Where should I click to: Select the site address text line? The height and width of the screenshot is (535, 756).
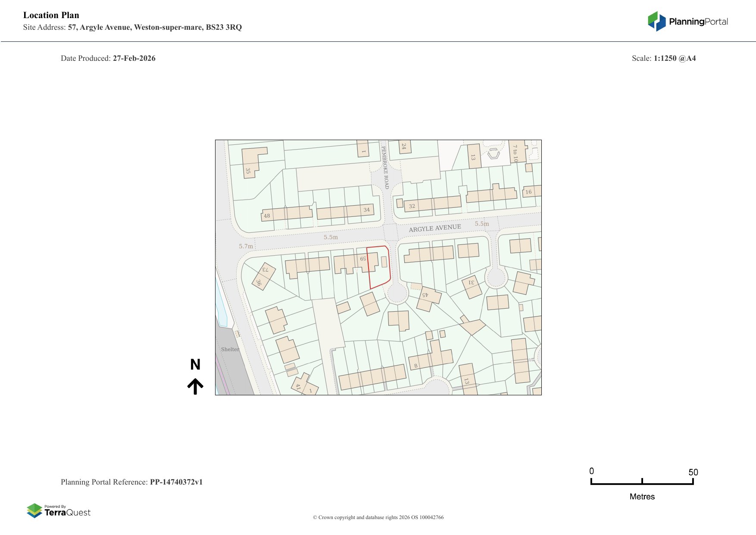point(132,27)
